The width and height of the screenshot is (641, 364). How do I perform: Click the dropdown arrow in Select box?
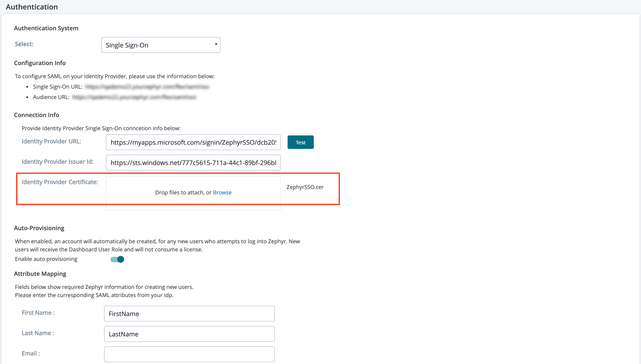click(x=216, y=45)
